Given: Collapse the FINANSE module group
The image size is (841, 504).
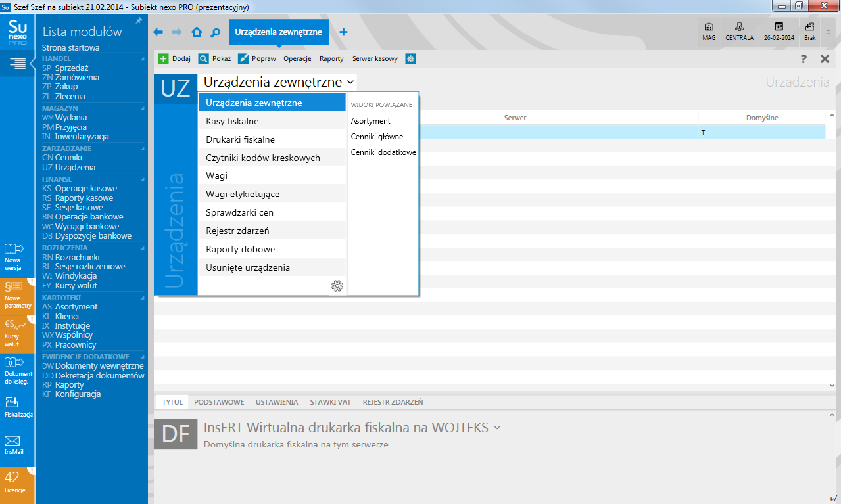Looking at the screenshot, I should [142, 179].
